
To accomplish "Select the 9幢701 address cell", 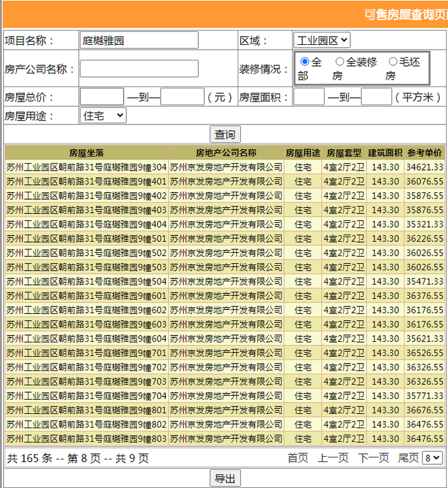I will 86,353.
